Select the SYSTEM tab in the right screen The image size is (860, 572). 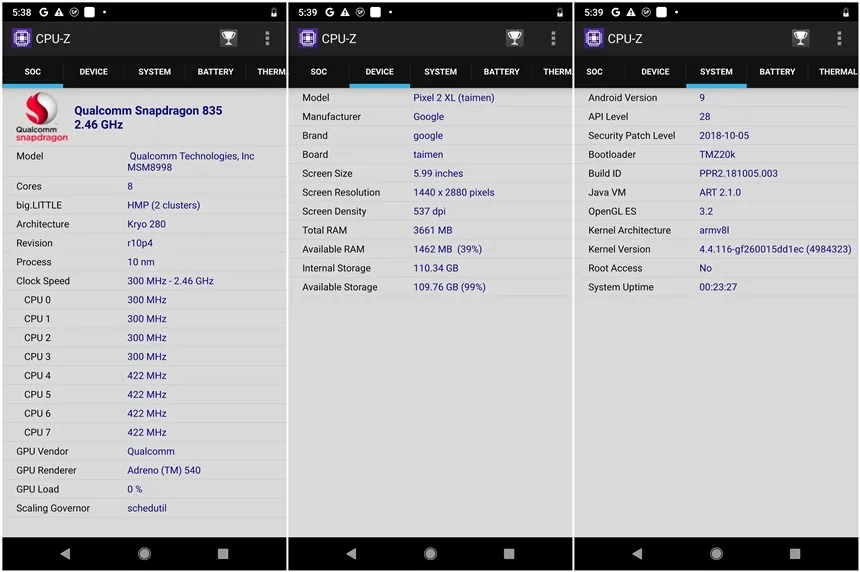[x=716, y=72]
